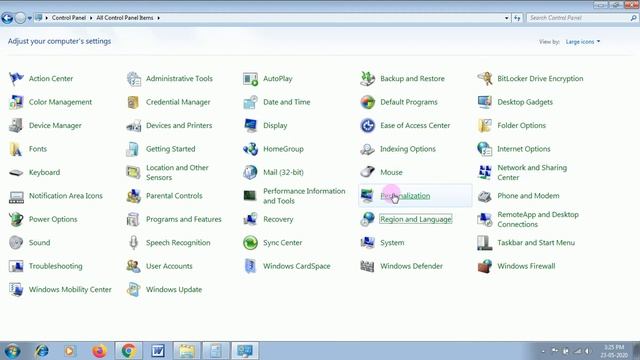
Task: Open the Region and Language link
Action: [416, 219]
